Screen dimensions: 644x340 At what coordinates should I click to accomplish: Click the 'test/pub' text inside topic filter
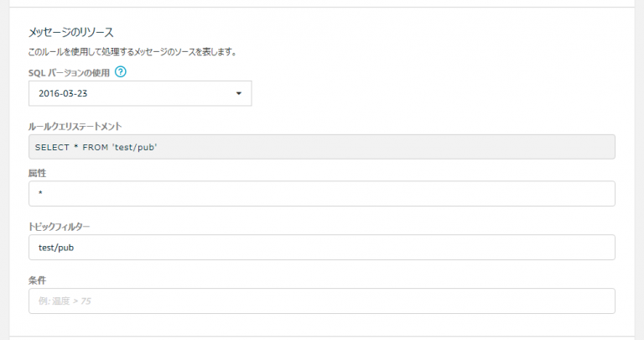tap(56, 248)
